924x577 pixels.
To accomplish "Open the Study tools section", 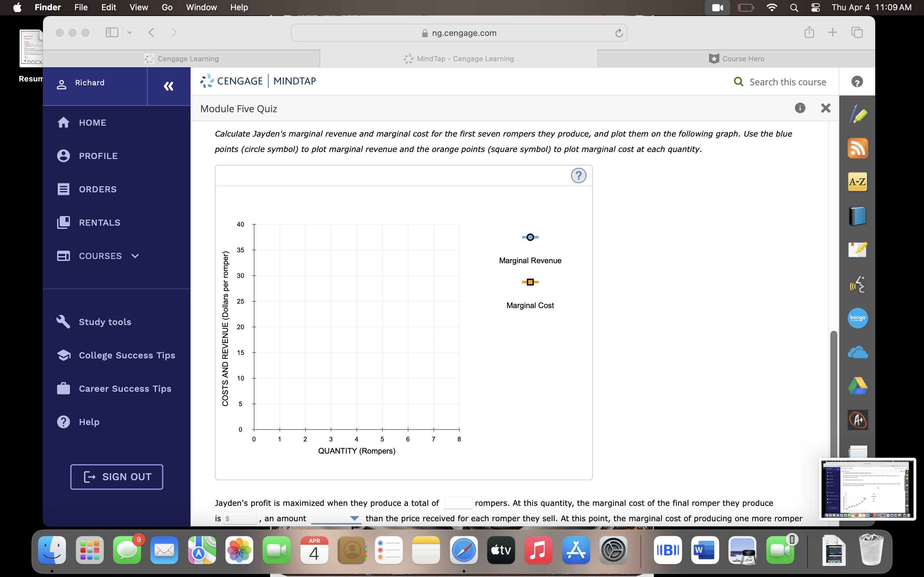I will click(x=105, y=322).
